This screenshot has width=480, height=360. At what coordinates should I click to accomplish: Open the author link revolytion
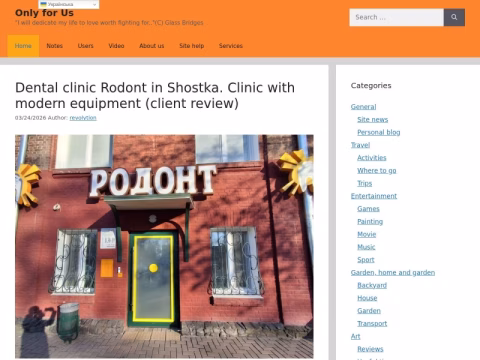click(x=83, y=118)
